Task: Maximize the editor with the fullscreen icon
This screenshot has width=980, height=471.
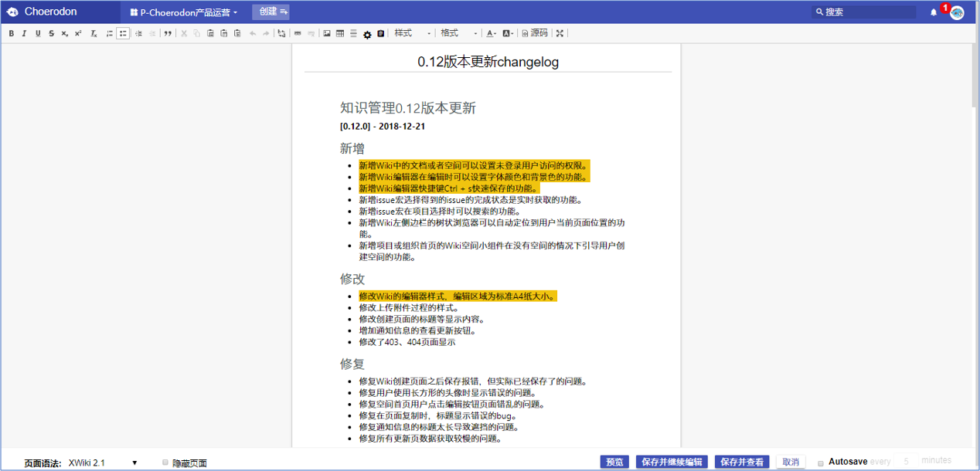Action: (x=560, y=33)
